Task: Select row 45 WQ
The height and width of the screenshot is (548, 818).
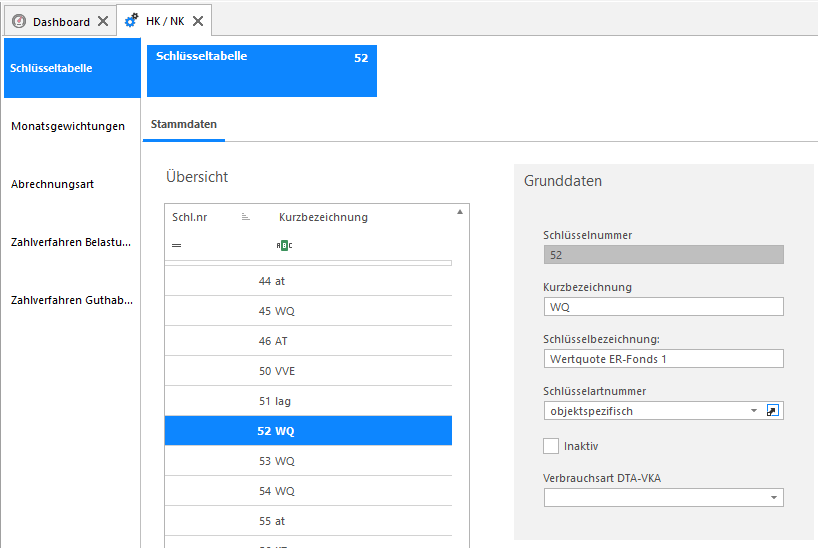Action: 308,311
